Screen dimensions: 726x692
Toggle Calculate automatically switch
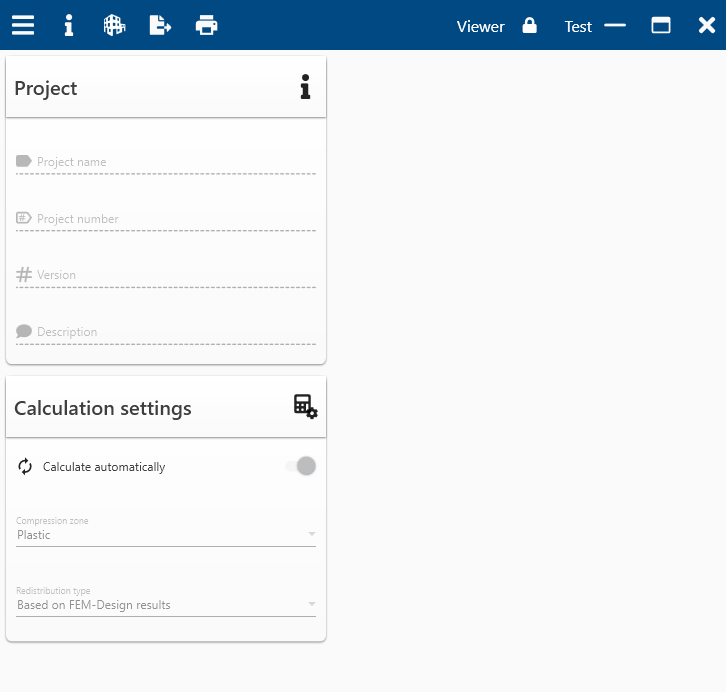[x=301, y=466]
